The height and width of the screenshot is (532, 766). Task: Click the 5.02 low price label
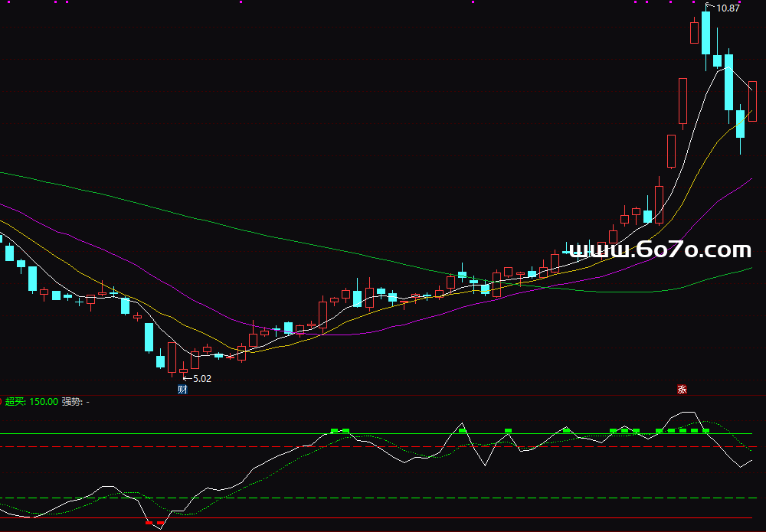201,378
